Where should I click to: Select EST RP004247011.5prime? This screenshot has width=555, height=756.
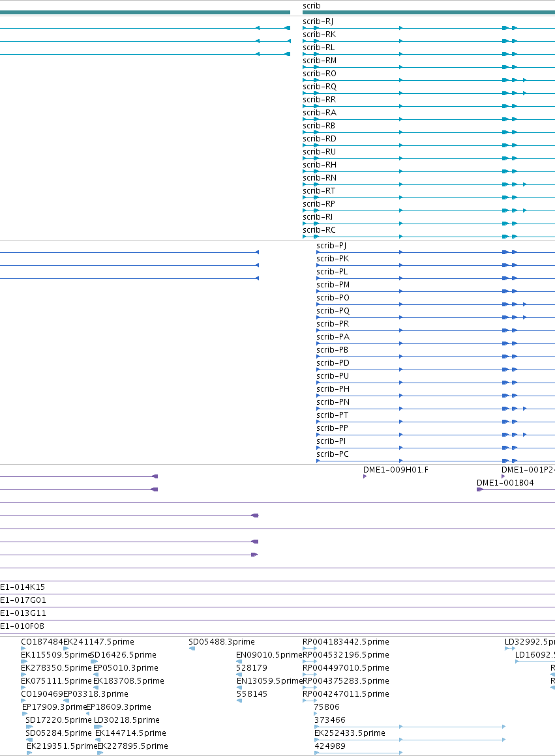(346, 694)
